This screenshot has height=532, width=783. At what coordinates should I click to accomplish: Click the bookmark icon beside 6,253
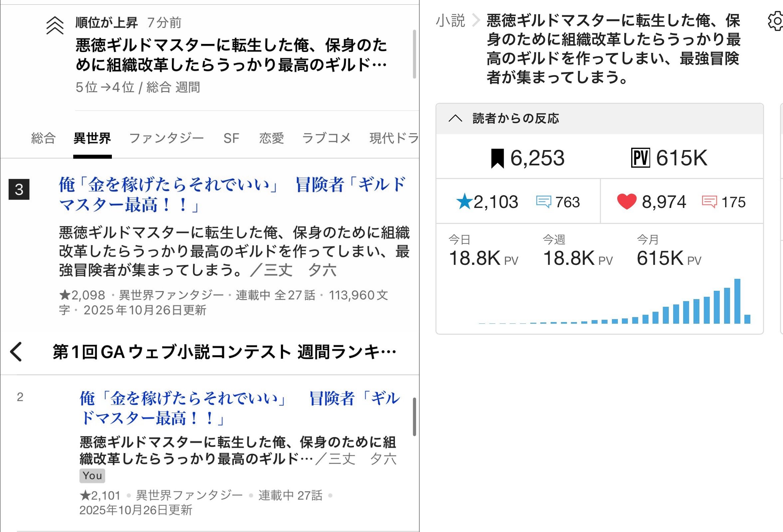coord(497,158)
